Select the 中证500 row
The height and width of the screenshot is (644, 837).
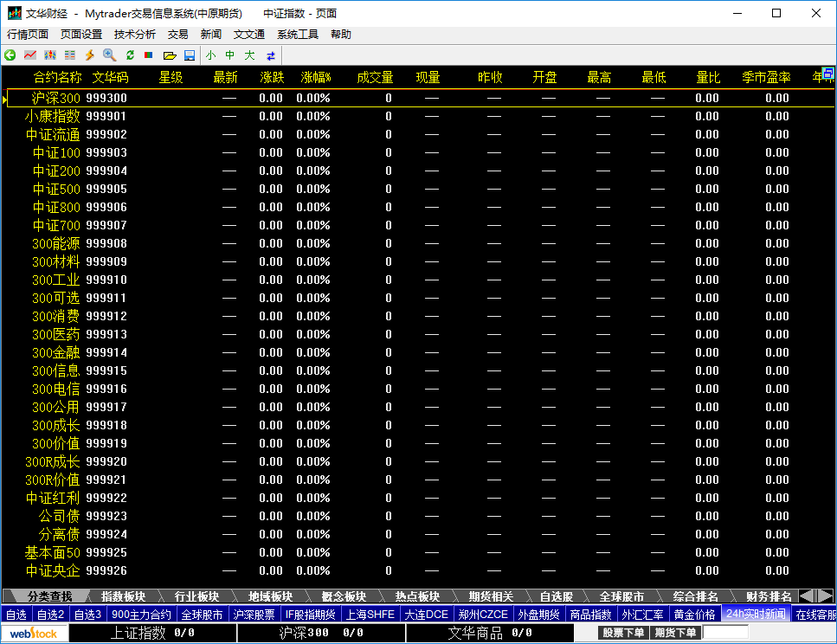[419, 189]
